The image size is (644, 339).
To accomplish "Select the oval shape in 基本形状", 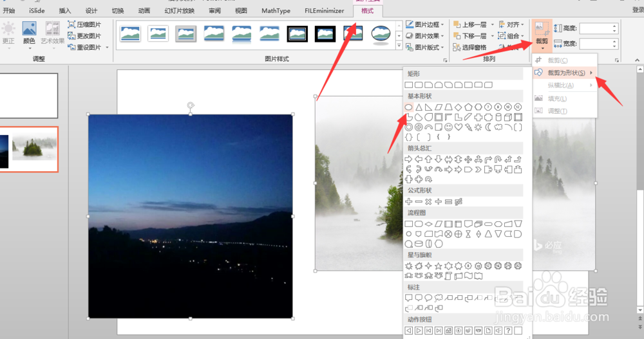I will coord(409,107).
